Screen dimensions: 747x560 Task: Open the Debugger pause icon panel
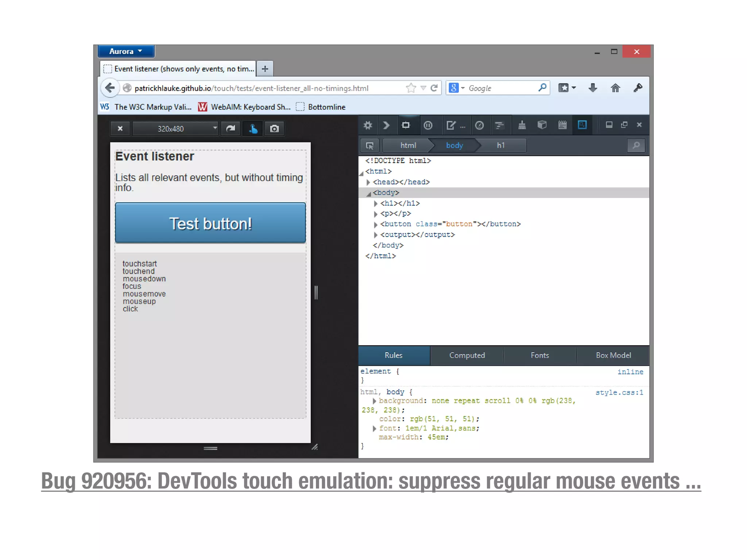(428, 125)
